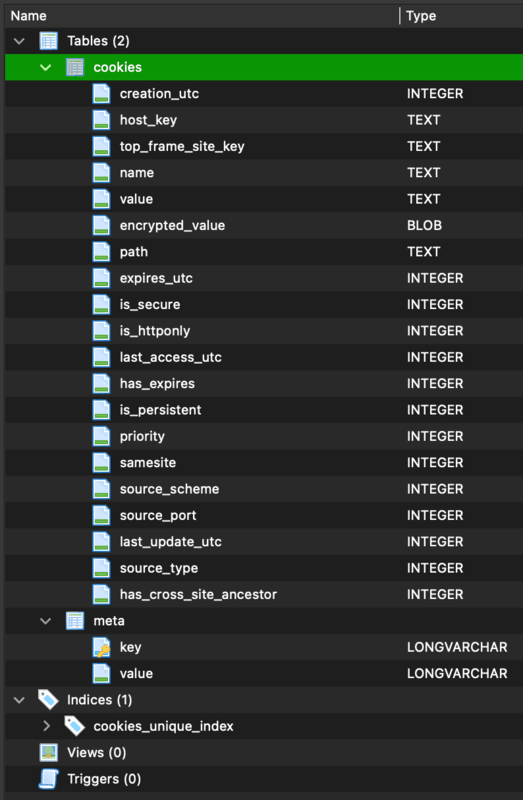The width and height of the screenshot is (523, 800).
Task: Click LONGVARCHAR type in the key row
Action: point(457,647)
